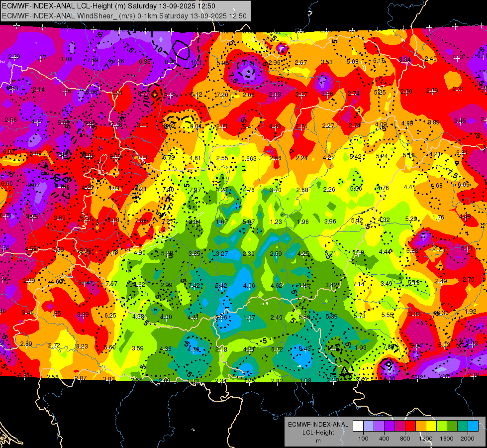Click the 400 legend scale label
Image resolution: width=487 pixels, height=448 pixels.
pyautogui.click(x=384, y=439)
